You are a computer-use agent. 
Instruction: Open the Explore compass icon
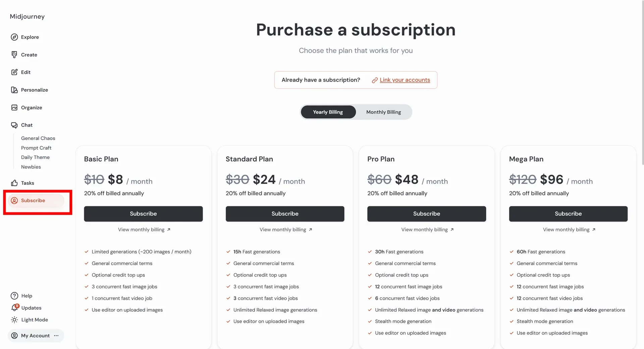point(14,37)
